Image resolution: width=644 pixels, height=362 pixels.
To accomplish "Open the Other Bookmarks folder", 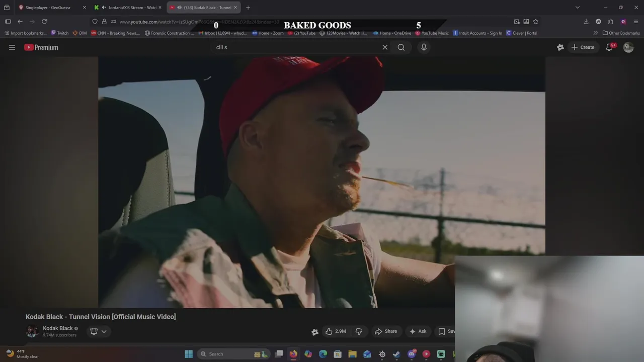I will pyautogui.click(x=621, y=33).
